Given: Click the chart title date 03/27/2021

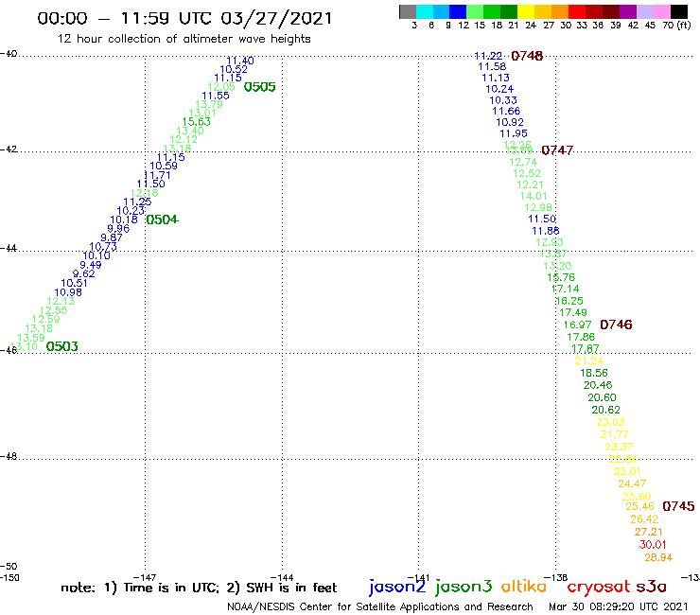Looking at the screenshot, I should 276,18.
